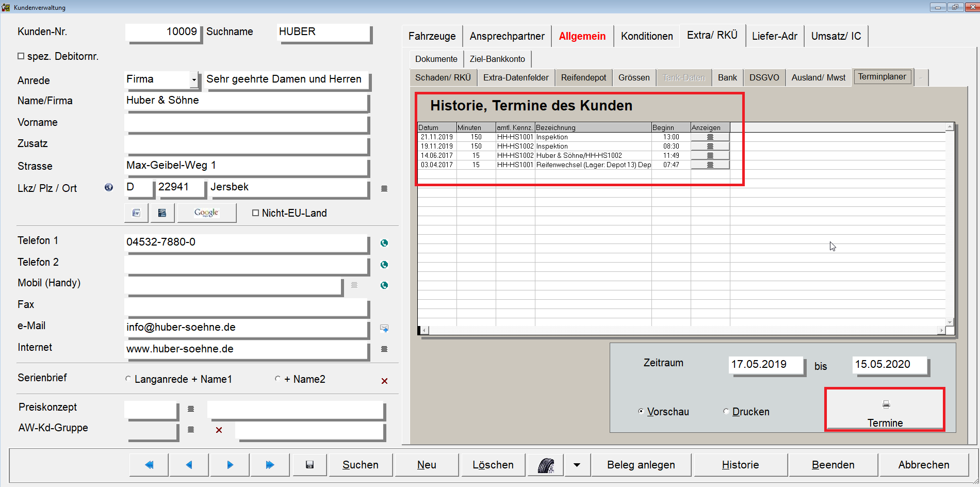This screenshot has height=487, width=980.
Task: Click the Suchname field containing HUBER
Action: [323, 32]
